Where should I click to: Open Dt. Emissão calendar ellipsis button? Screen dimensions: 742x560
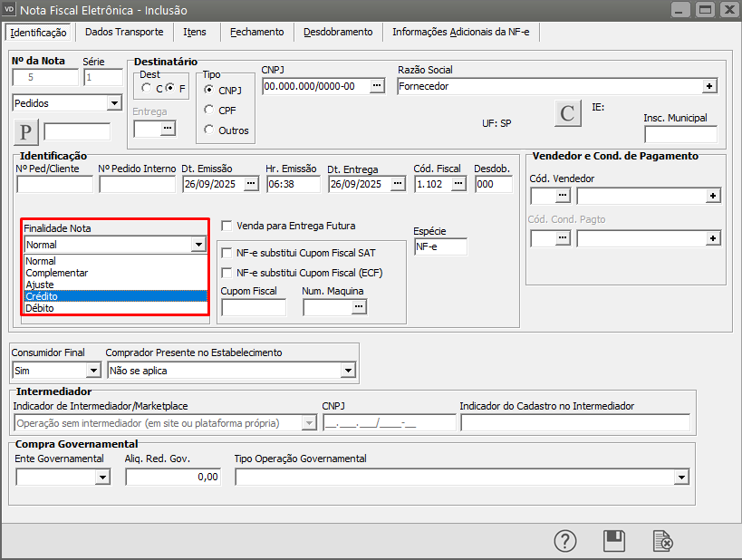251,184
